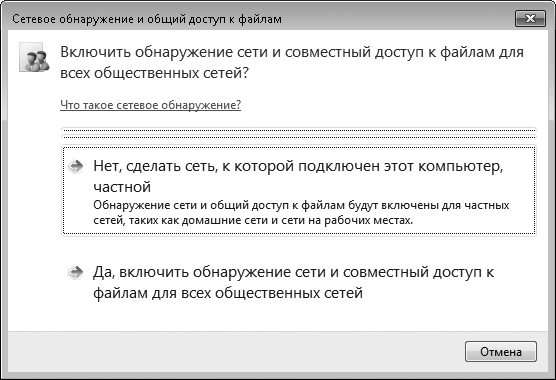Click the word "частной" in first option
The height and width of the screenshot is (380, 556).
click(x=122, y=187)
